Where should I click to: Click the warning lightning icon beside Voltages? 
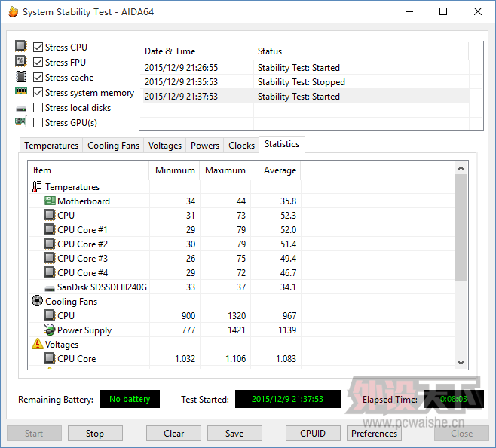(38, 344)
